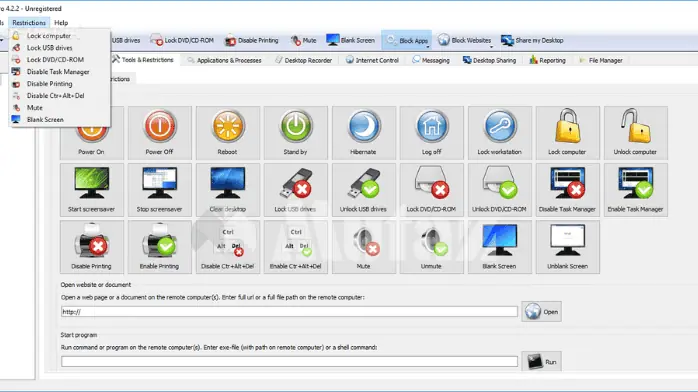
Task: Choose Mute from Restrictions menu
Action: (59, 108)
